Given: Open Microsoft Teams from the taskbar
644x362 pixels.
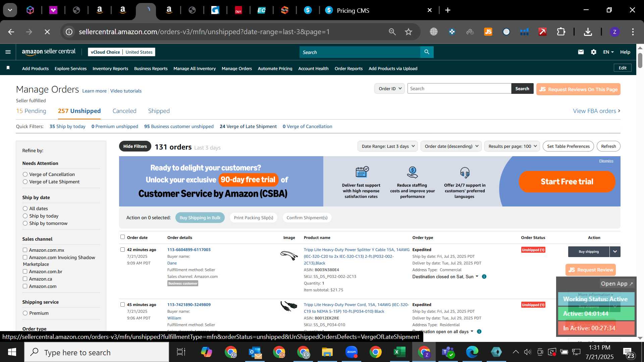Looking at the screenshot, I should click(x=448, y=352).
